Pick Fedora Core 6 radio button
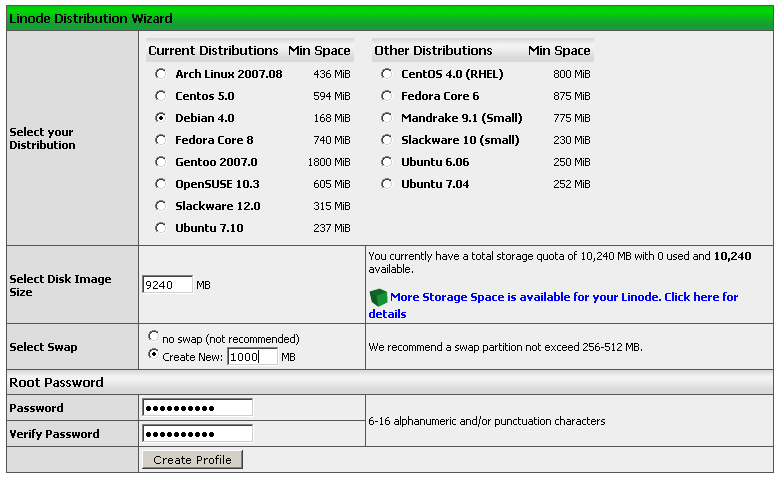 coord(387,96)
